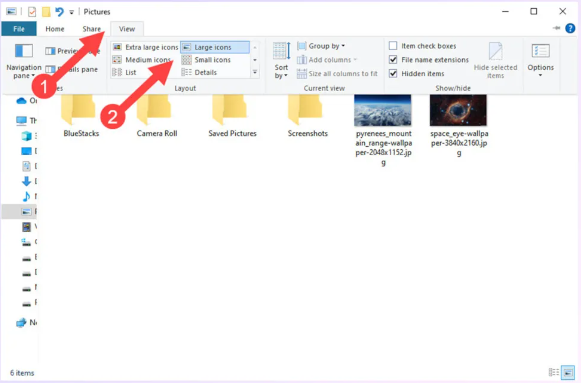The height and width of the screenshot is (383, 581).
Task: Expand the Options dropdown arrow
Action: tap(540, 76)
